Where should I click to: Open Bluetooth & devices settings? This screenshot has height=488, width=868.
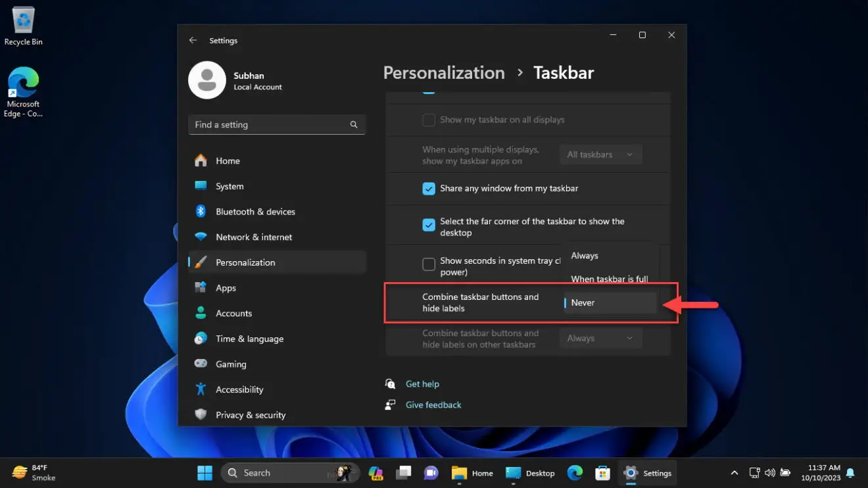coord(256,211)
